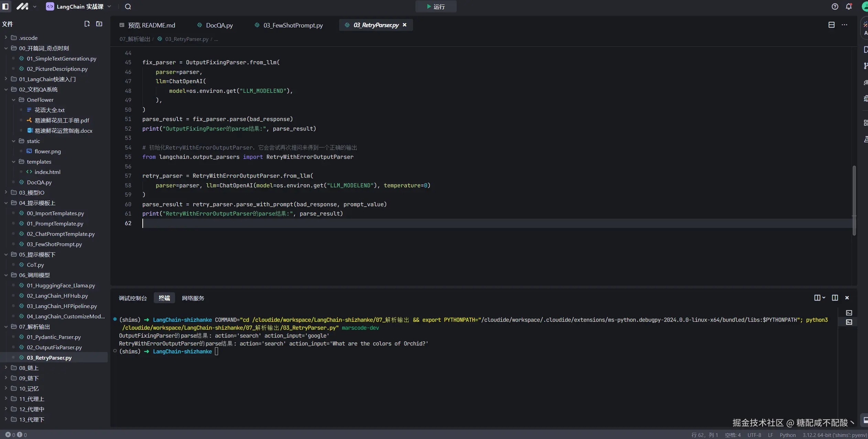
Task: Switch to the 调试控制台 panel tab
Action: pyautogui.click(x=133, y=298)
